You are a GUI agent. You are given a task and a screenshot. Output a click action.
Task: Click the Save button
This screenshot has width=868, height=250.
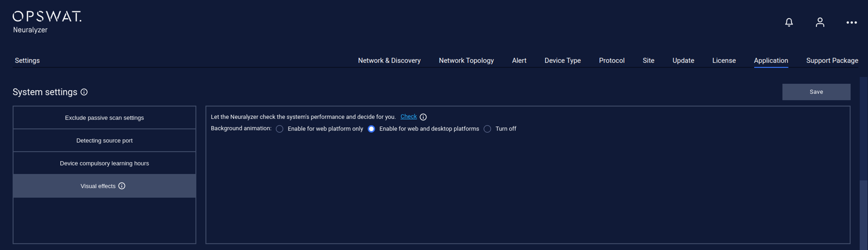click(816, 92)
